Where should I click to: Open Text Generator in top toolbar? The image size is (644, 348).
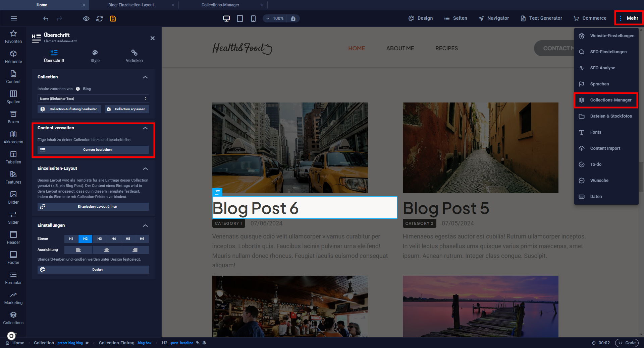coord(541,18)
